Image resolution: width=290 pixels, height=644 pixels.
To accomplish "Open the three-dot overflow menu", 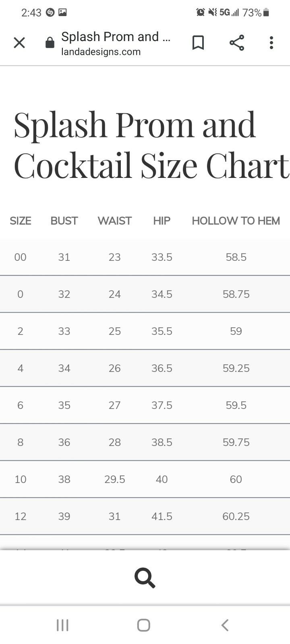I will coord(271,43).
